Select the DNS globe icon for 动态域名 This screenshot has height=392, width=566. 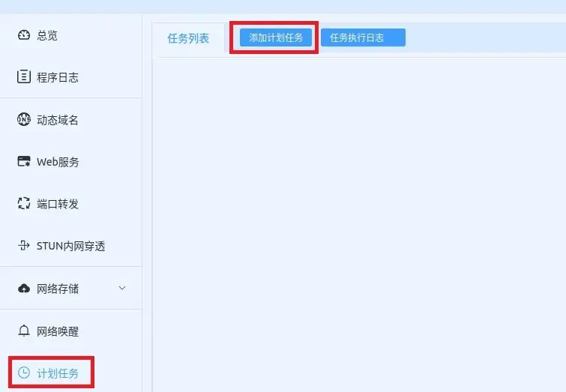(24, 119)
